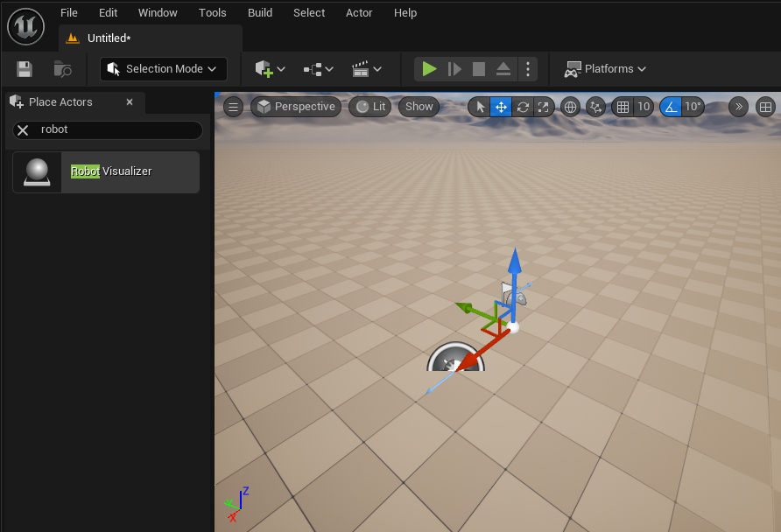Select the Robot Visualizer actor entry
The height and width of the screenshot is (532, 781).
coord(106,172)
